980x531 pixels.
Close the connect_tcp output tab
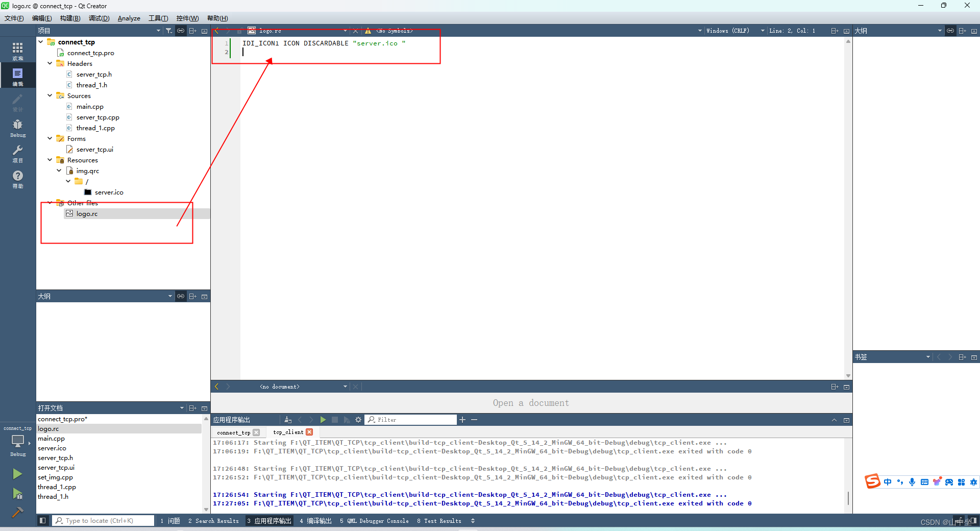tap(256, 432)
